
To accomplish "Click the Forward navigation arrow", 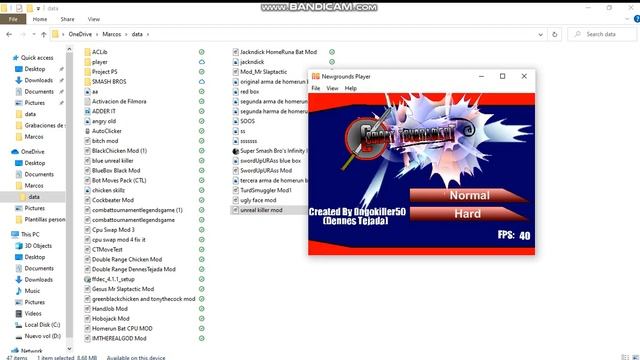I will (23, 34).
